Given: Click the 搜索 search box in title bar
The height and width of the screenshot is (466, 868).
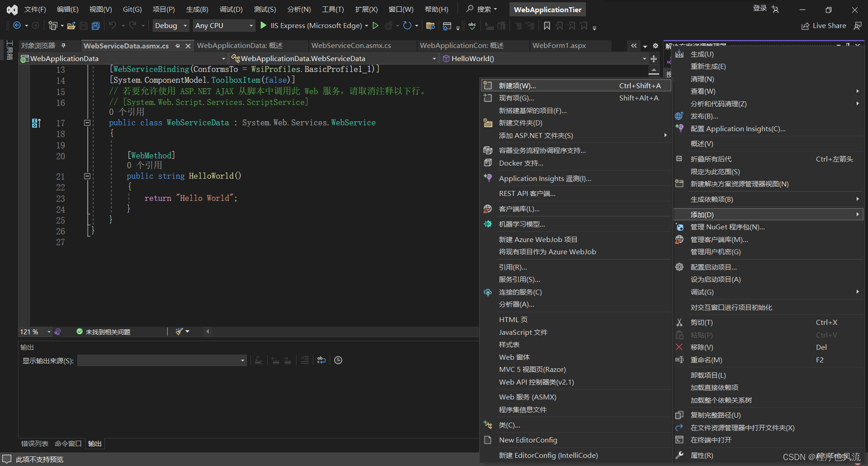Looking at the screenshot, I should [x=482, y=9].
